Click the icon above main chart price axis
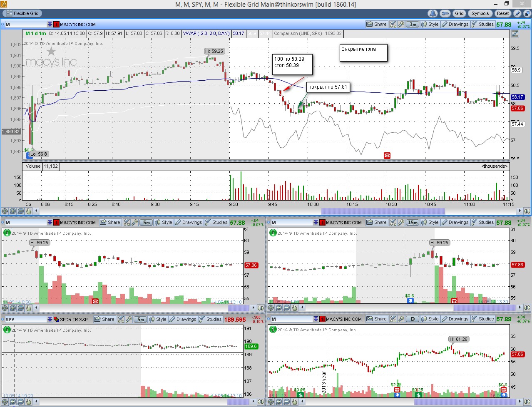 click(x=515, y=34)
